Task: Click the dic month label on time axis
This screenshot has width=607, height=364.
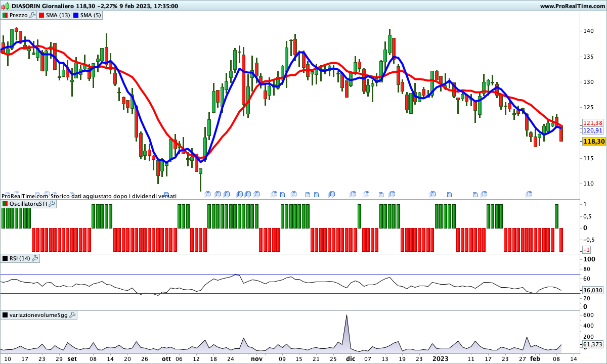Action: 351,358
